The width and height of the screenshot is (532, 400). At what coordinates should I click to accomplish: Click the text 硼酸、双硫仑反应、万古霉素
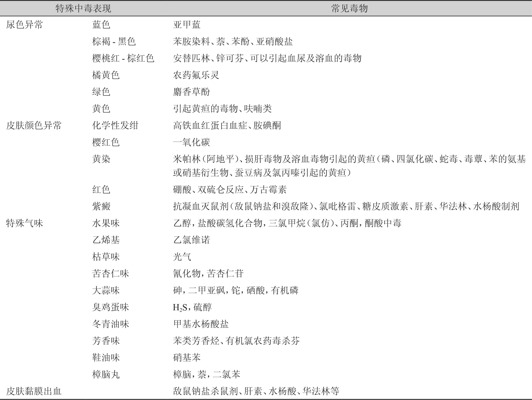[230, 190]
